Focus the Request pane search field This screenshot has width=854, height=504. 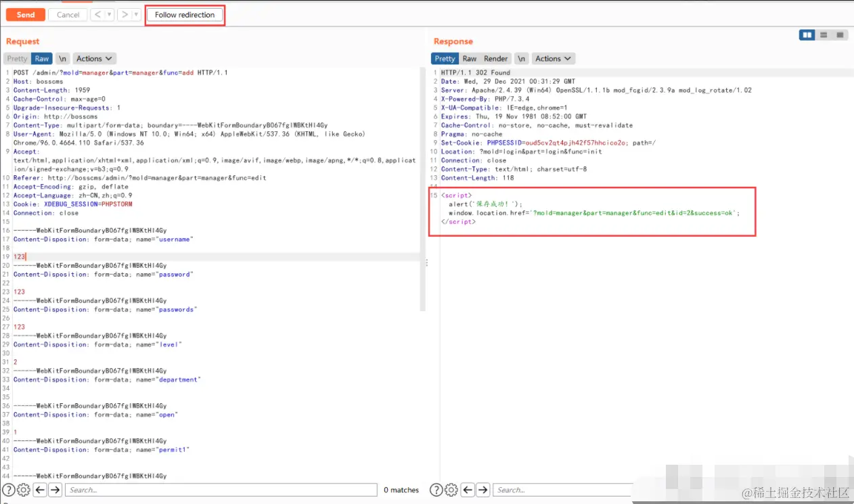(221, 490)
